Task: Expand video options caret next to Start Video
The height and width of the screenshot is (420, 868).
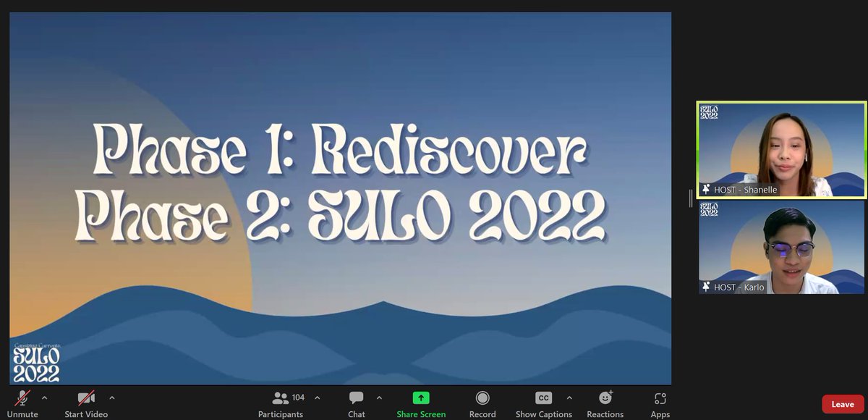Action: [111, 398]
